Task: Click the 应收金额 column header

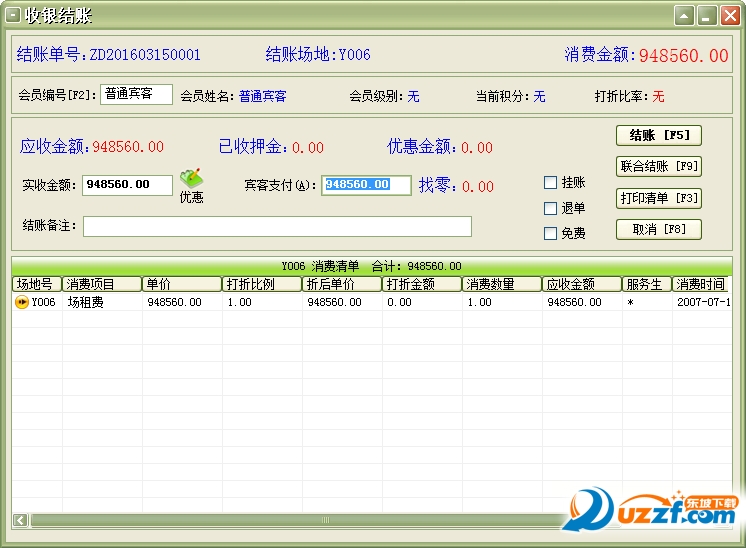Action: point(581,284)
